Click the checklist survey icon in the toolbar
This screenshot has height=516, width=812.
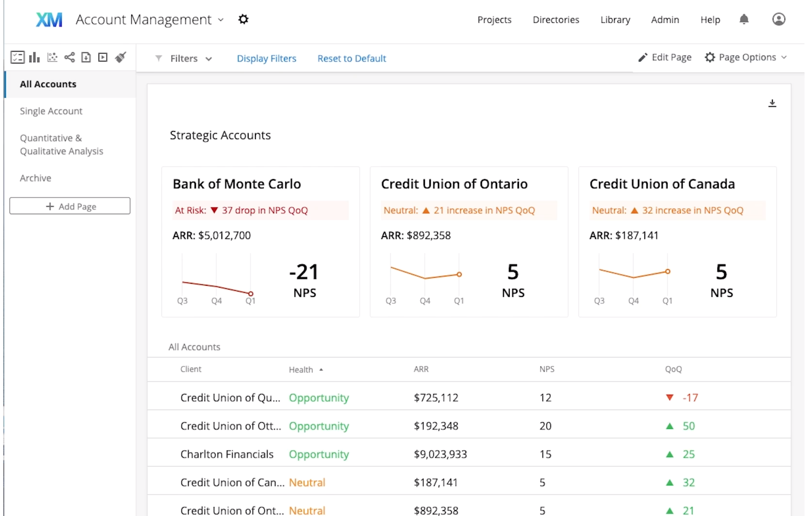[17, 57]
